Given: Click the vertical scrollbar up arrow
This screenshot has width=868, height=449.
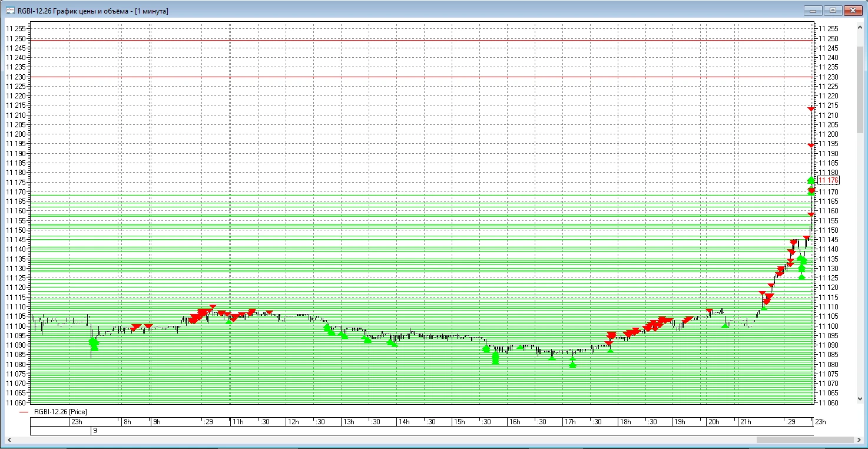Looking at the screenshot, I should pyautogui.click(x=861, y=28).
